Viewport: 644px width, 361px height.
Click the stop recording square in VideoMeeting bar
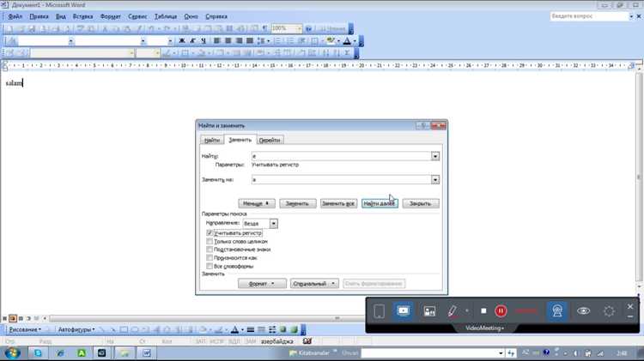[x=483, y=311]
